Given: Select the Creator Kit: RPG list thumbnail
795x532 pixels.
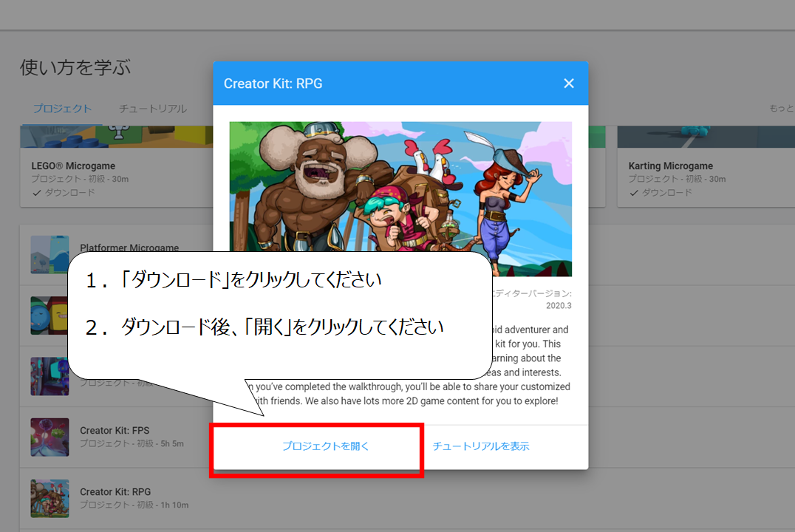Looking at the screenshot, I should pyautogui.click(x=50, y=499).
